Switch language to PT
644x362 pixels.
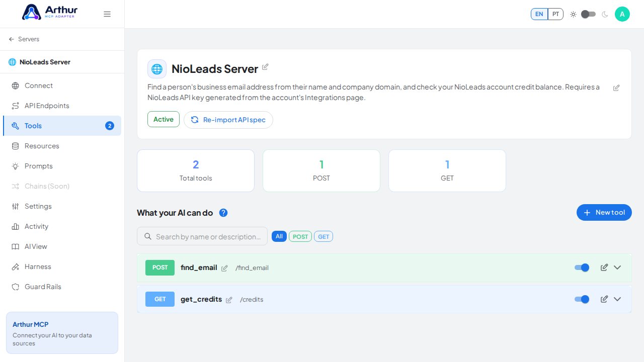(x=555, y=14)
